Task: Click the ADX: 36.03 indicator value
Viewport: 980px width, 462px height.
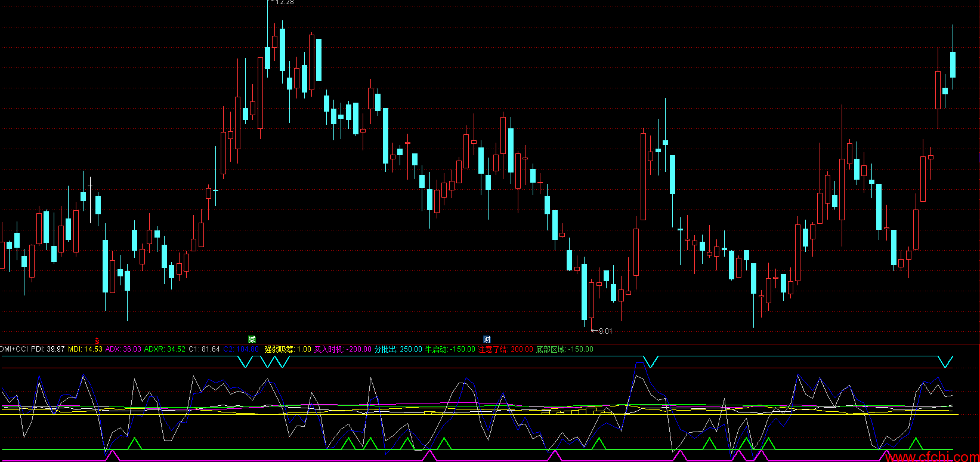Action: (123, 349)
